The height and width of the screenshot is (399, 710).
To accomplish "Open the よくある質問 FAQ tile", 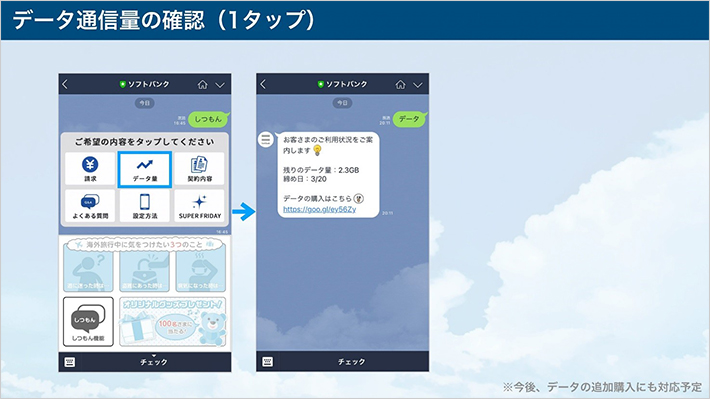I will click(x=90, y=206).
